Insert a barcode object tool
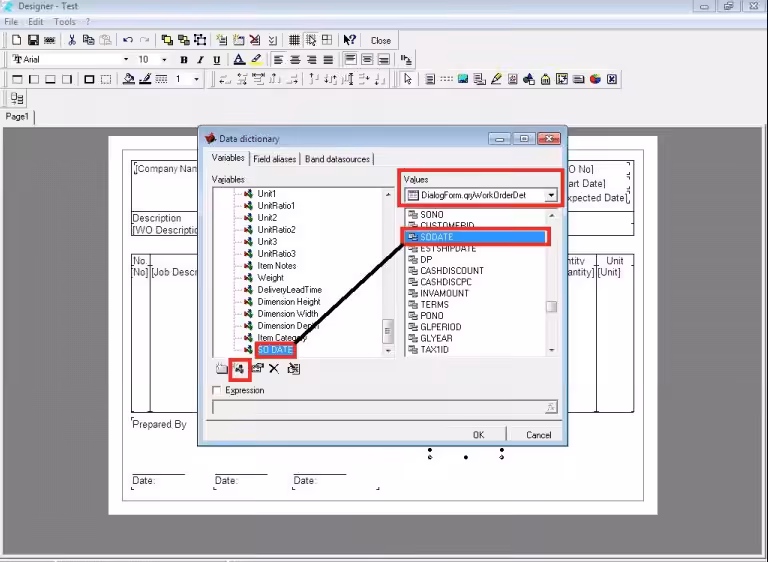The height and width of the screenshot is (562, 768). (578, 79)
